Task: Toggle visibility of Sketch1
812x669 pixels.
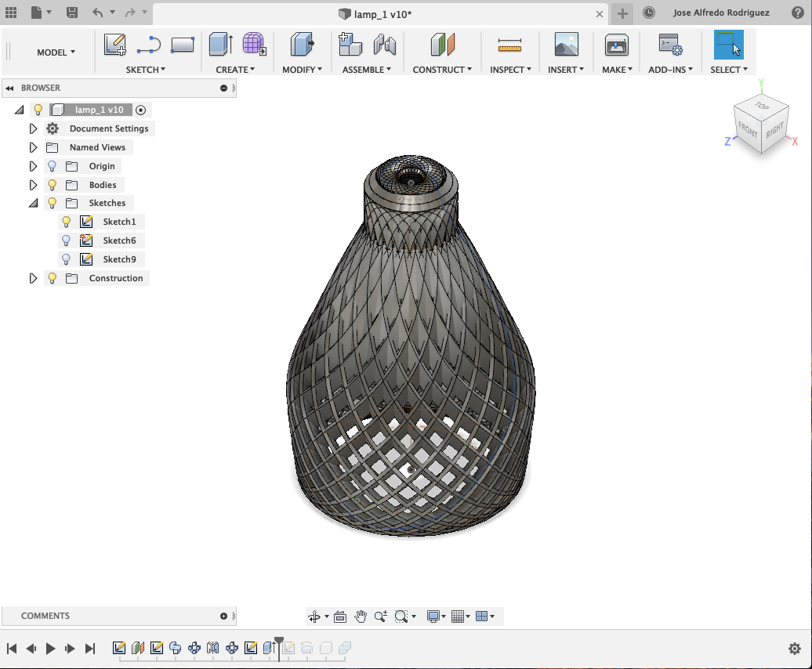Action: click(x=66, y=222)
